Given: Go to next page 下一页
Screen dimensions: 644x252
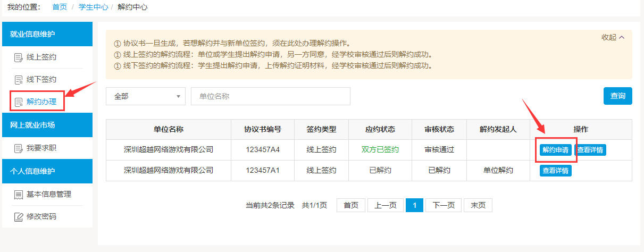Looking at the screenshot, I should point(444,206).
